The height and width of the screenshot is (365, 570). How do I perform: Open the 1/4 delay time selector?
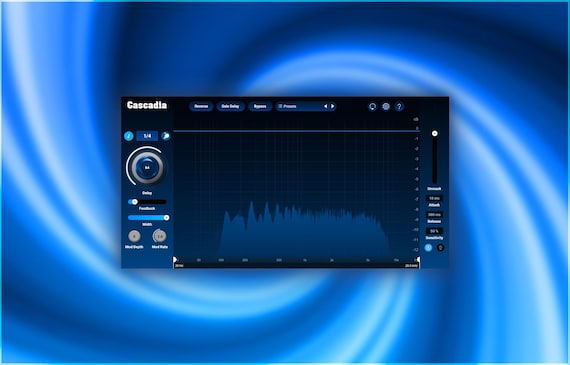point(147,136)
